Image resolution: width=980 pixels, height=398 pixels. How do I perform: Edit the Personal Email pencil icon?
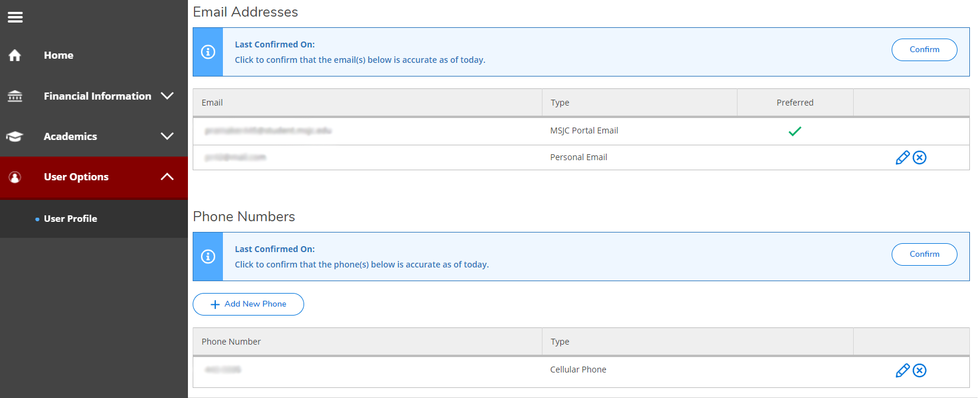[902, 157]
